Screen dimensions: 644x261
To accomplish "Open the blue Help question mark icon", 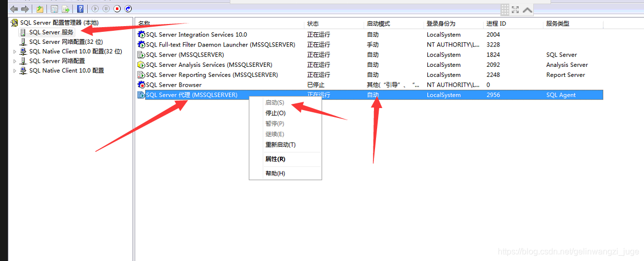I will tap(80, 9).
